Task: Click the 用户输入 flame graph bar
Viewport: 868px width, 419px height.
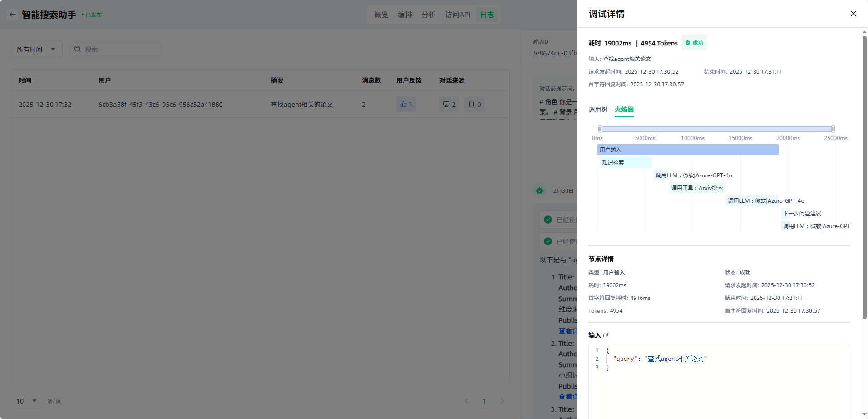Action: [687, 150]
